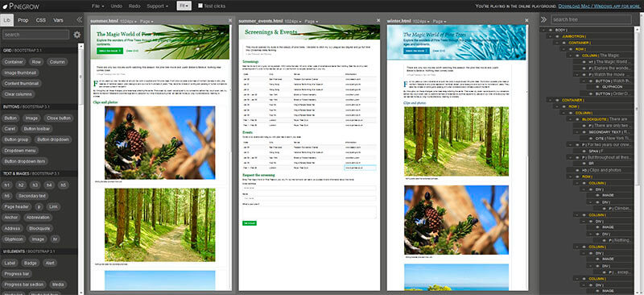Open the Fit zoom dropdown
The image size is (644, 295).
(x=184, y=6)
